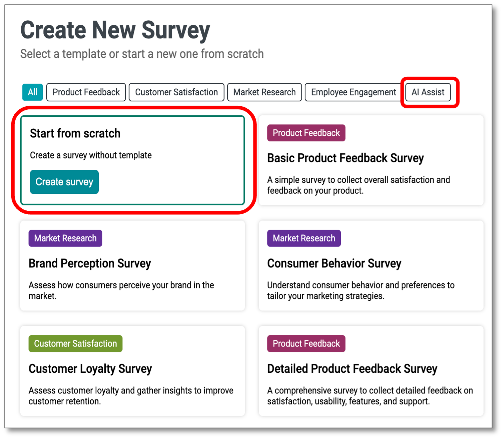The image size is (504, 440).
Task: Open the AI Assist feature
Action: 428,92
